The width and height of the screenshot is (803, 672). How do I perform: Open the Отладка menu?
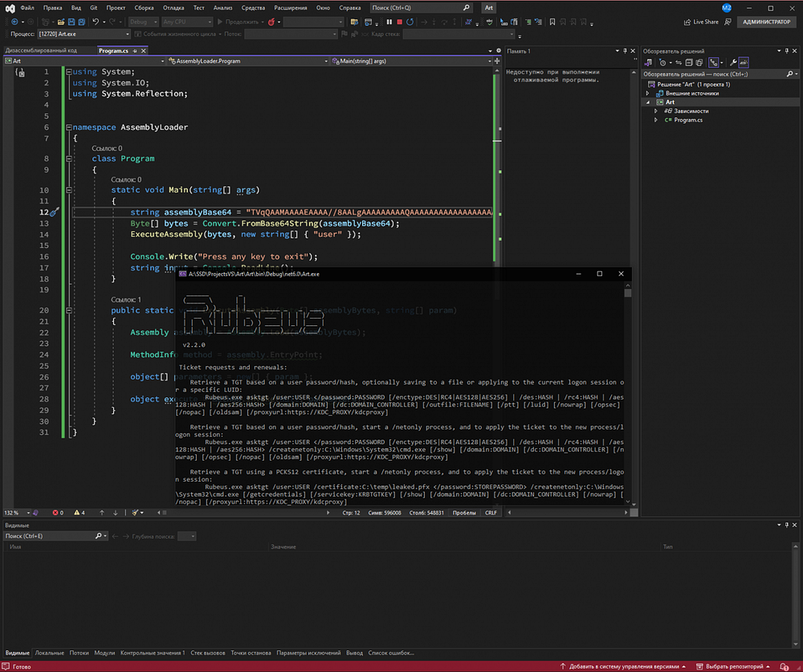click(x=173, y=7)
